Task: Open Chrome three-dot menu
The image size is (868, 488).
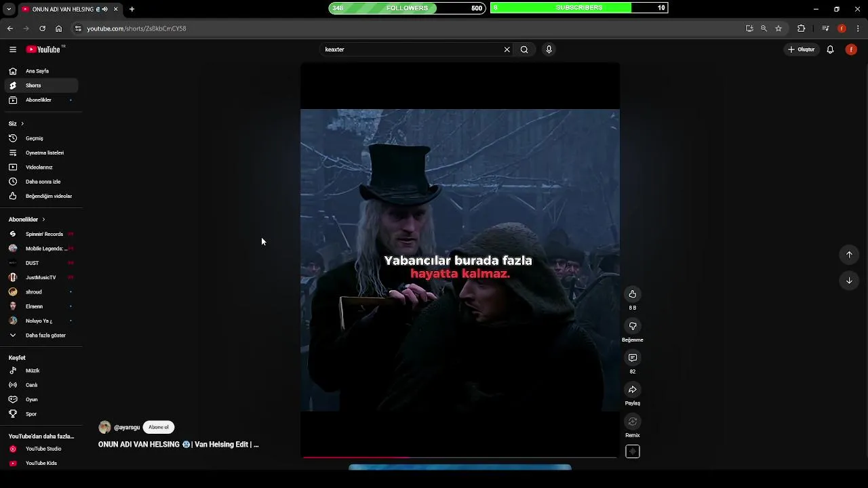Action: tap(859, 28)
